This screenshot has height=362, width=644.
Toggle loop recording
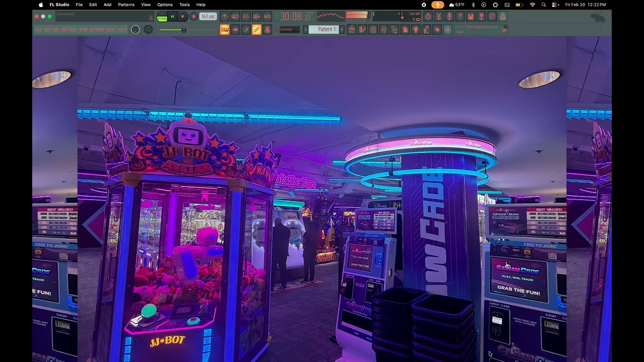point(267,17)
